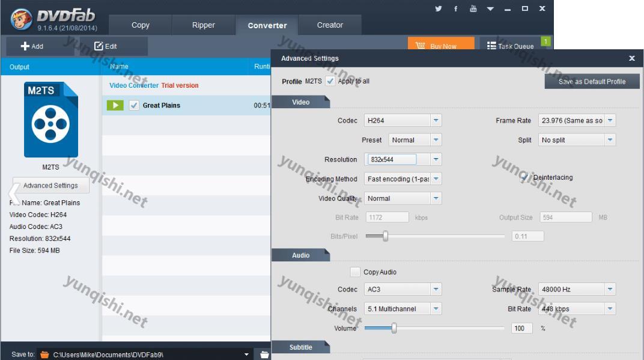Click the 'Video Codec: H264' info text

coord(38,215)
